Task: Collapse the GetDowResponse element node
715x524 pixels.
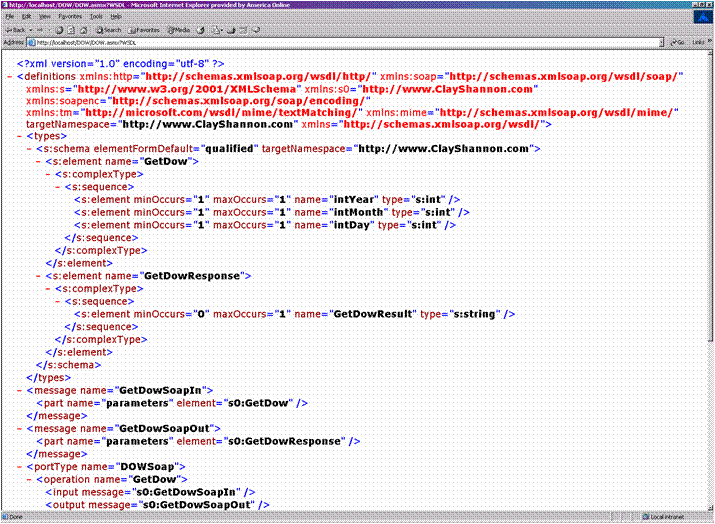Action: pos(38,275)
